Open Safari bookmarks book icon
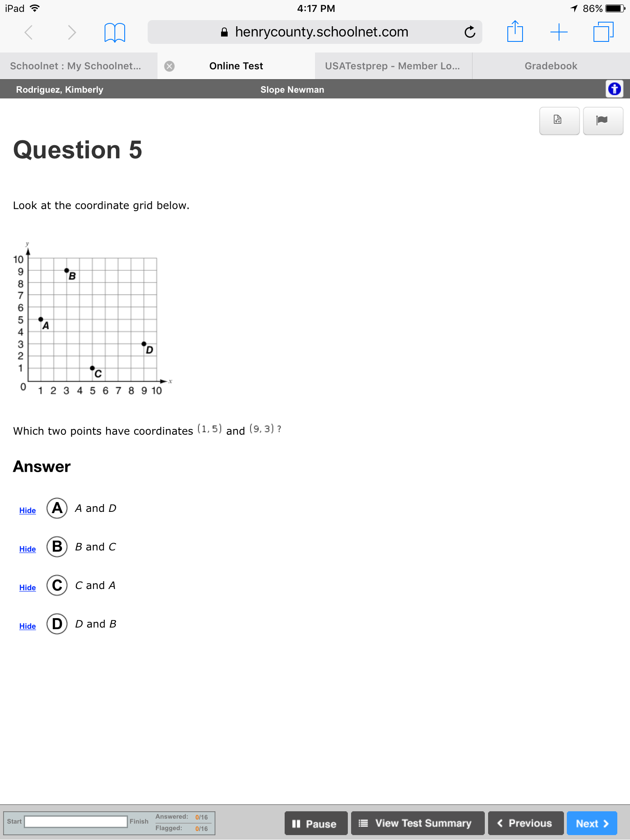This screenshot has height=840, width=630. click(x=114, y=32)
